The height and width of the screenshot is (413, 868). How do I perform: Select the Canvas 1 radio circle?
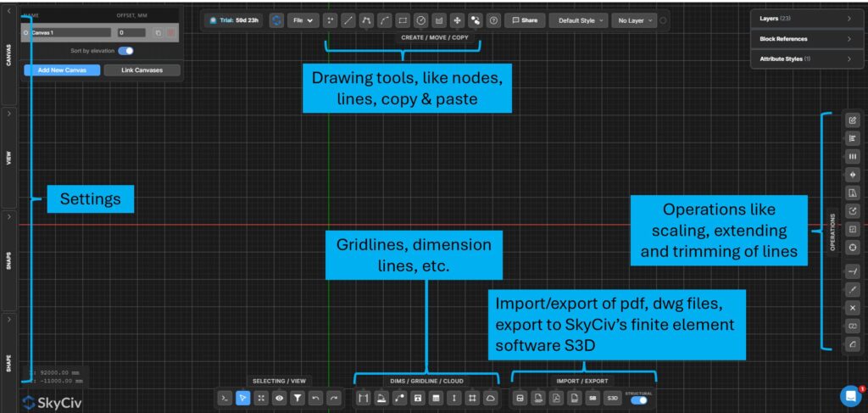26,33
